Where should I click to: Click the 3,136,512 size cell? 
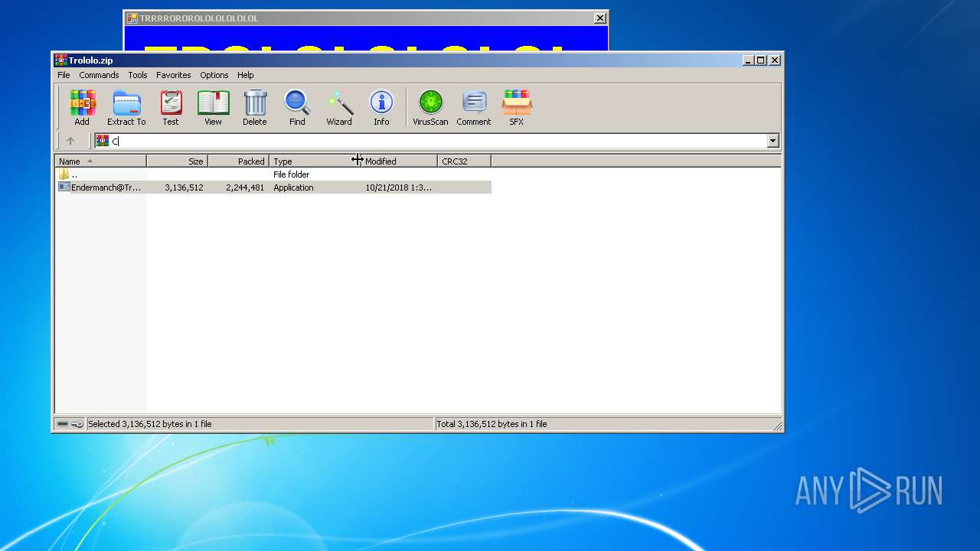tap(184, 187)
